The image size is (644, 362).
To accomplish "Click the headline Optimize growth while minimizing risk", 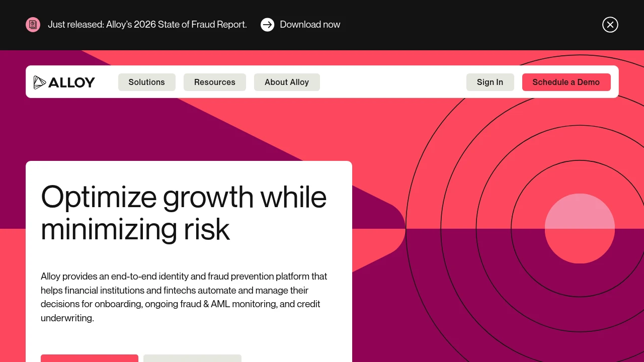I will (x=184, y=213).
